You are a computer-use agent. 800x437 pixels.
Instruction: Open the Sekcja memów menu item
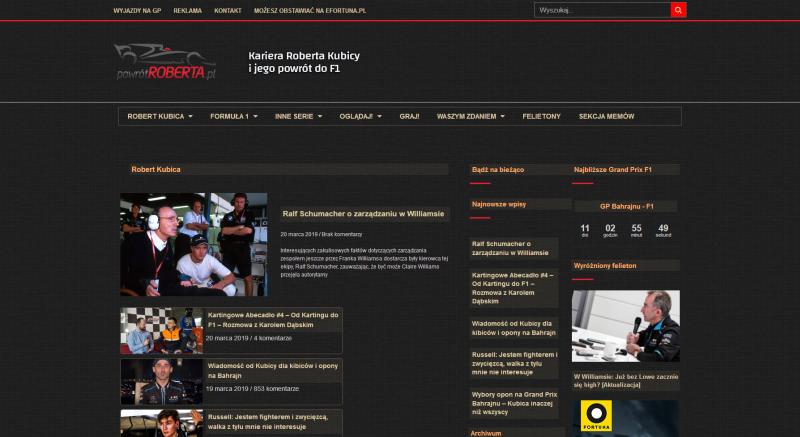click(606, 116)
